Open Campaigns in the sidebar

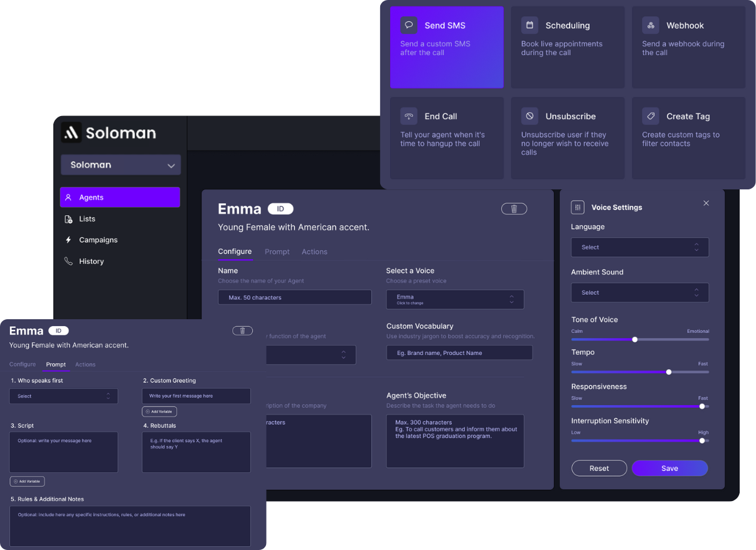[x=98, y=240]
